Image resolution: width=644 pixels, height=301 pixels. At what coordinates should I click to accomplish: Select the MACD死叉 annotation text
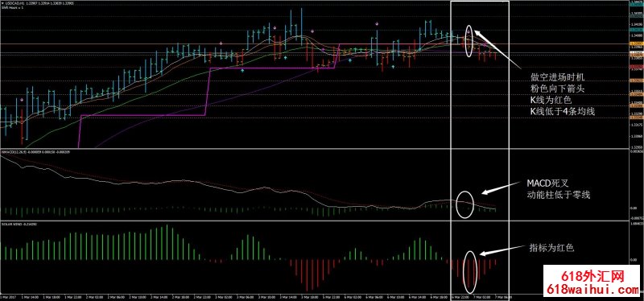pos(544,183)
